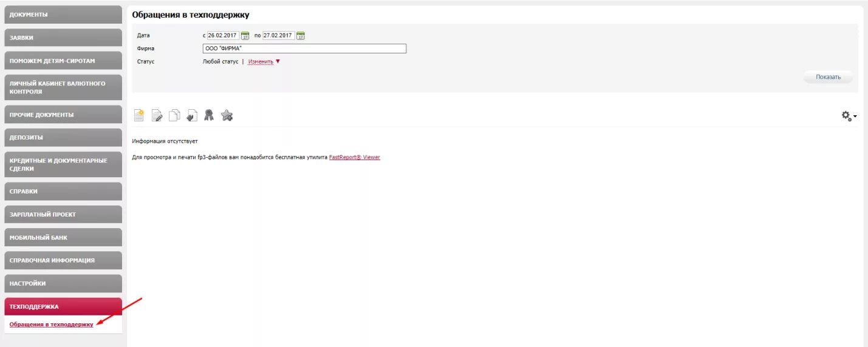This screenshot has width=868, height=347.
Task: Open the Справочная информация section
Action: [63, 260]
